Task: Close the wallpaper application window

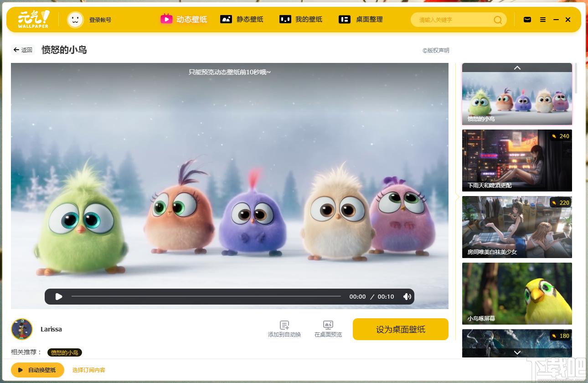Action: point(568,20)
